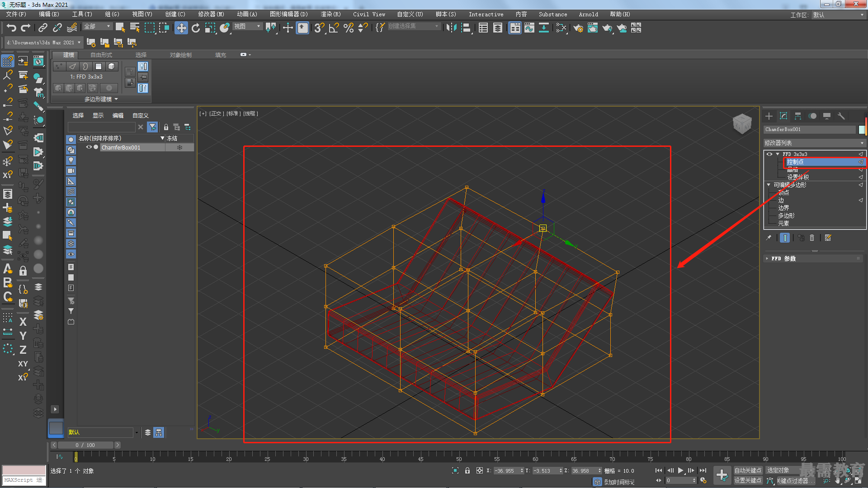Open the reference coordinate 视图 dropdown
The height and width of the screenshot is (488, 868).
point(247,27)
